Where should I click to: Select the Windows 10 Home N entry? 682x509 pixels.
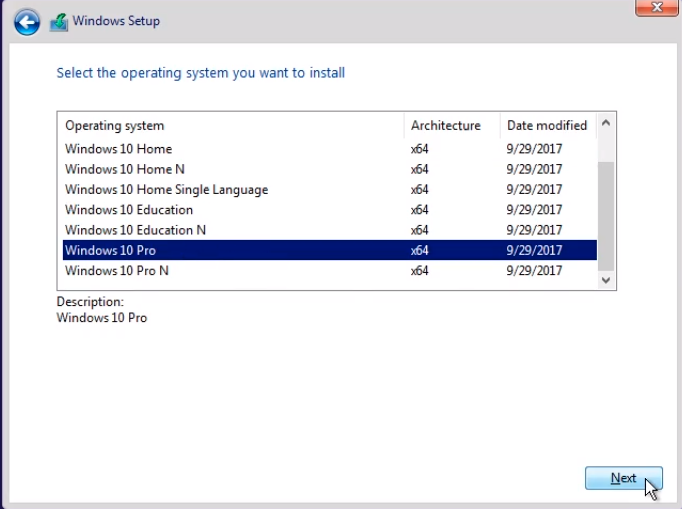(x=330, y=169)
